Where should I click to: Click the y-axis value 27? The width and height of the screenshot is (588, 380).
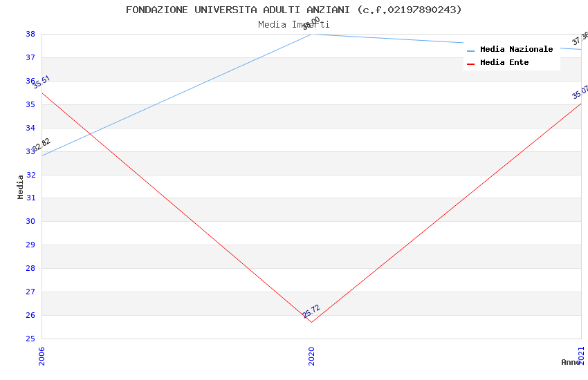tap(30, 292)
